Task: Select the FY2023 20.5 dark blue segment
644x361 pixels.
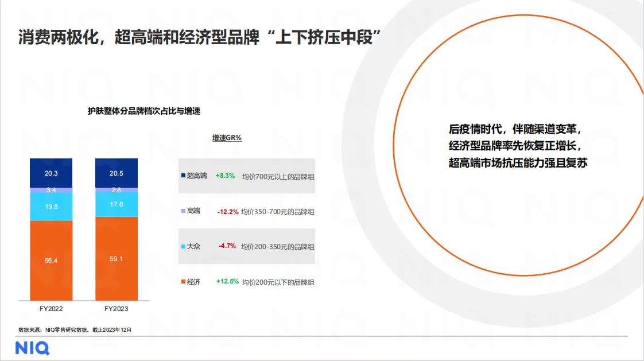Action: [x=117, y=173]
